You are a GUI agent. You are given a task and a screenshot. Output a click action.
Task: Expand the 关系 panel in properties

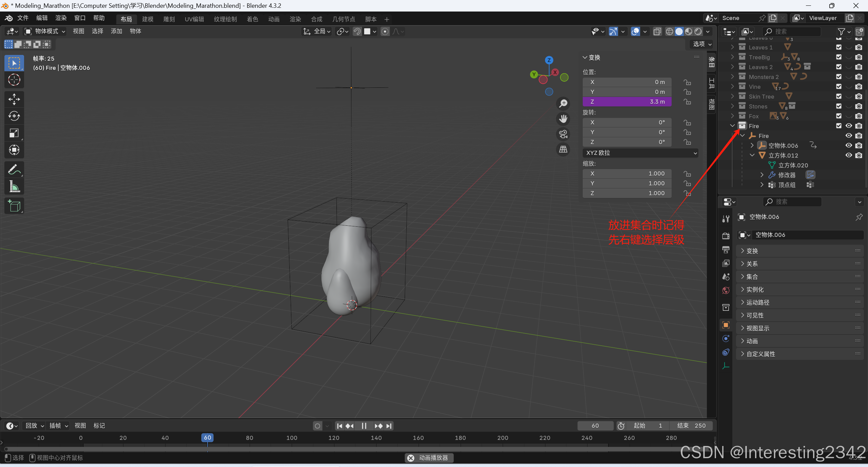click(x=752, y=264)
